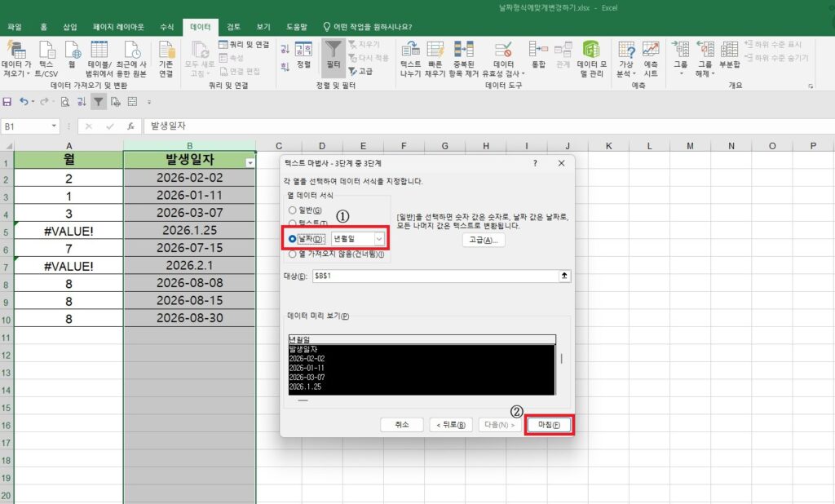Click print preview icon in quick access toolbar
Image resolution: width=835 pixels, height=504 pixels.
[x=65, y=101]
